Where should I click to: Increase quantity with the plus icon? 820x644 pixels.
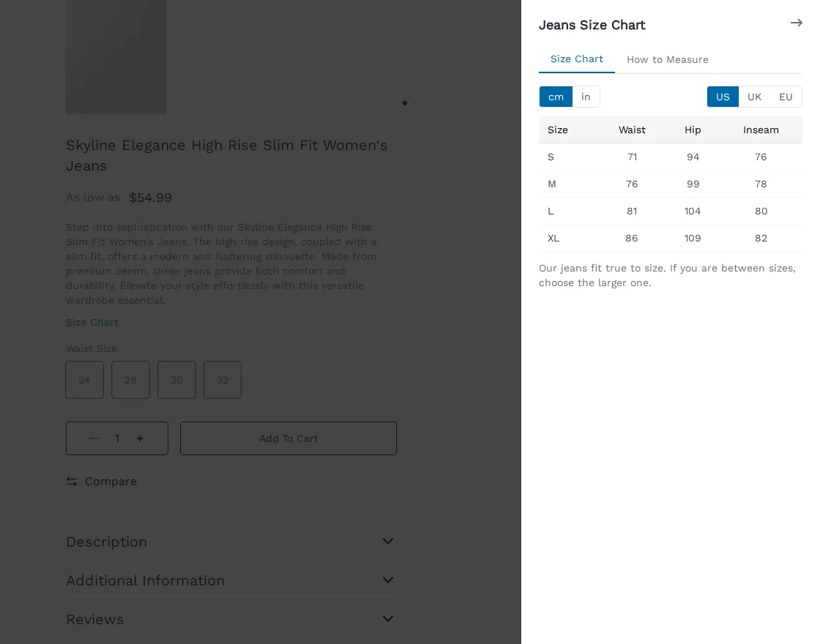click(140, 438)
